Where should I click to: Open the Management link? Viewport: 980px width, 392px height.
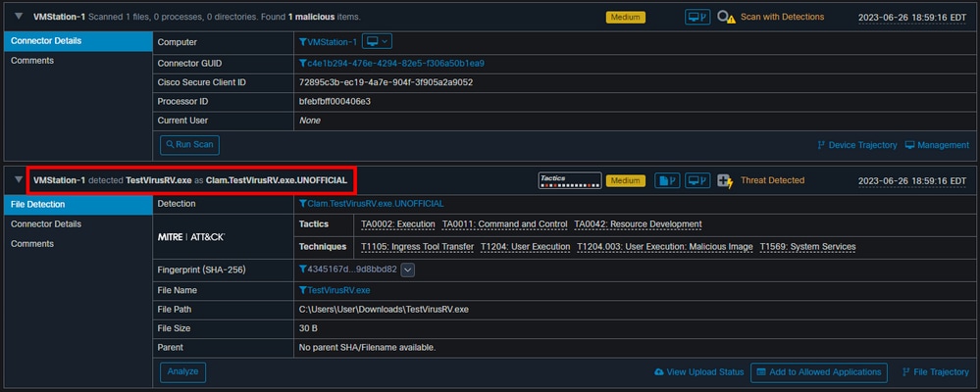937,145
